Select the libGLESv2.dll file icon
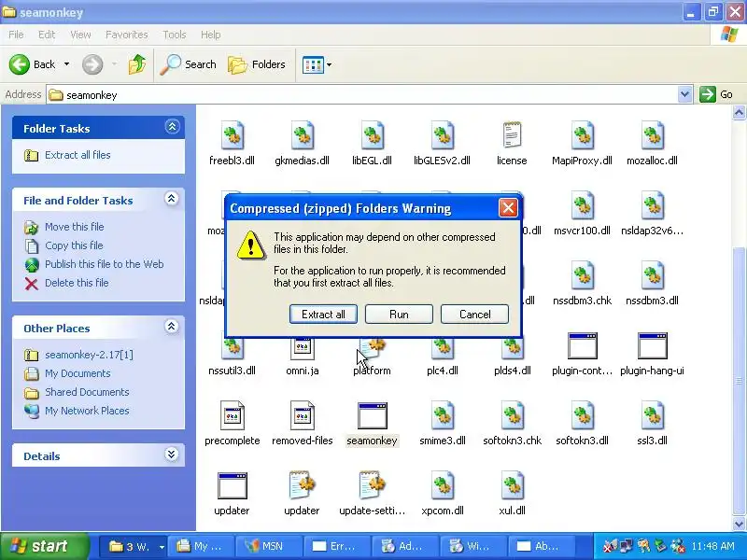The width and height of the screenshot is (747, 560). (x=442, y=135)
